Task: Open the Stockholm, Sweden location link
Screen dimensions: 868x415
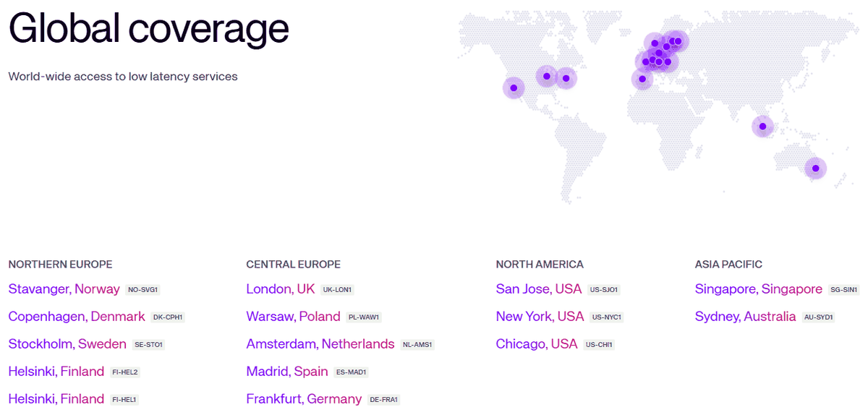Action: [67, 344]
